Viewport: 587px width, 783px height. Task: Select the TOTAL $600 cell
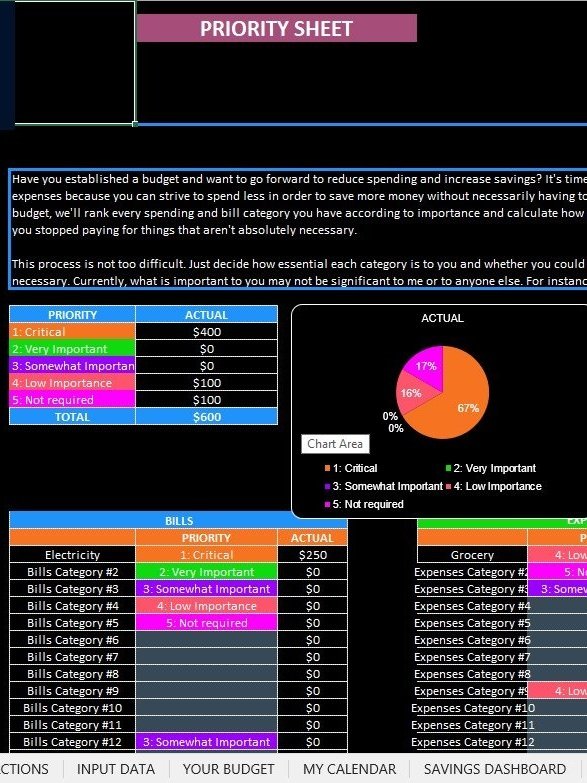206,416
